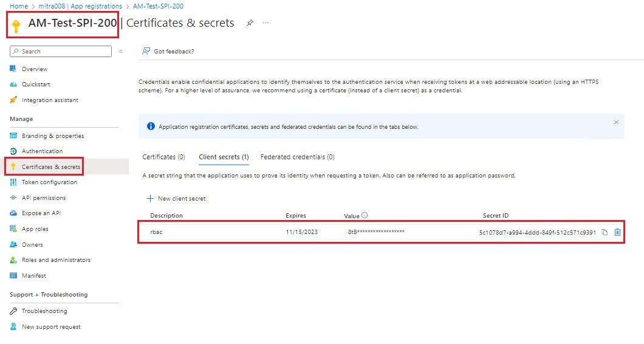
Task: Click the Description column header
Action: tap(166, 216)
